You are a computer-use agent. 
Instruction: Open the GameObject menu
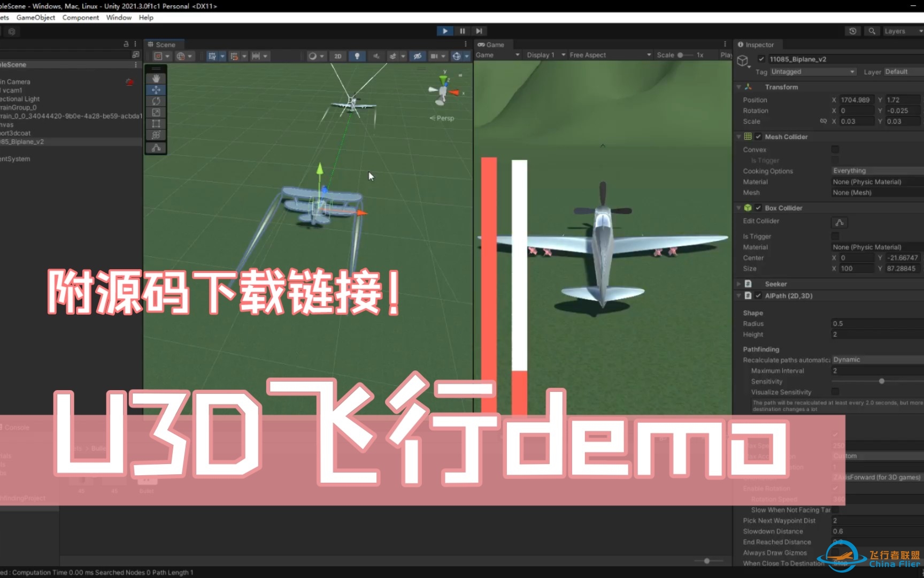(x=36, y=18)
